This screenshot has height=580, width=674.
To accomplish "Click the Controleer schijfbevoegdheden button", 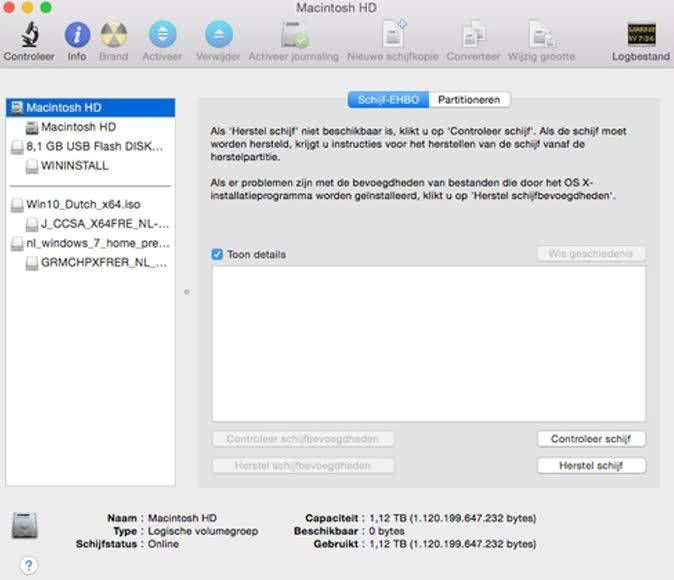I will coord(303,439).
